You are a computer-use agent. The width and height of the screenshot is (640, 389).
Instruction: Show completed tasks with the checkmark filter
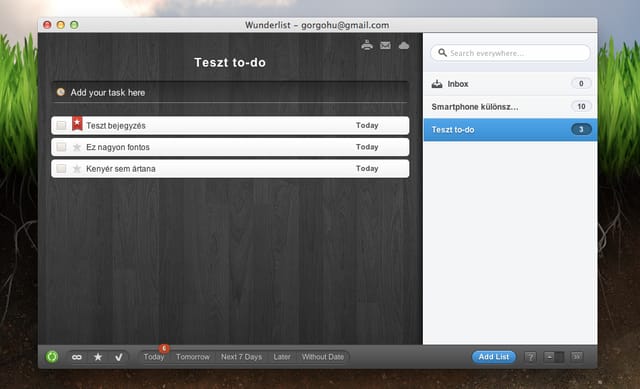(119, 357)
